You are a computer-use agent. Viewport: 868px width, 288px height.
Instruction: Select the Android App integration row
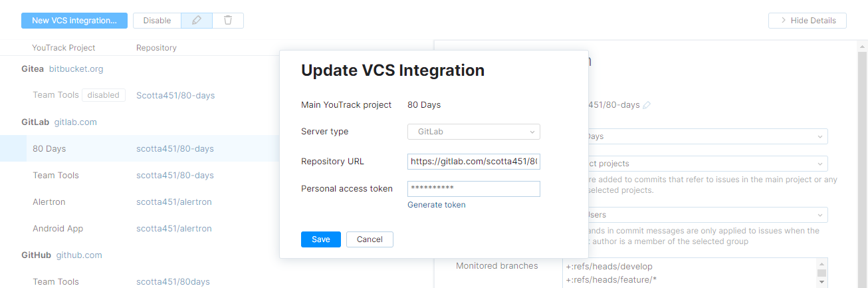point(58,228)
